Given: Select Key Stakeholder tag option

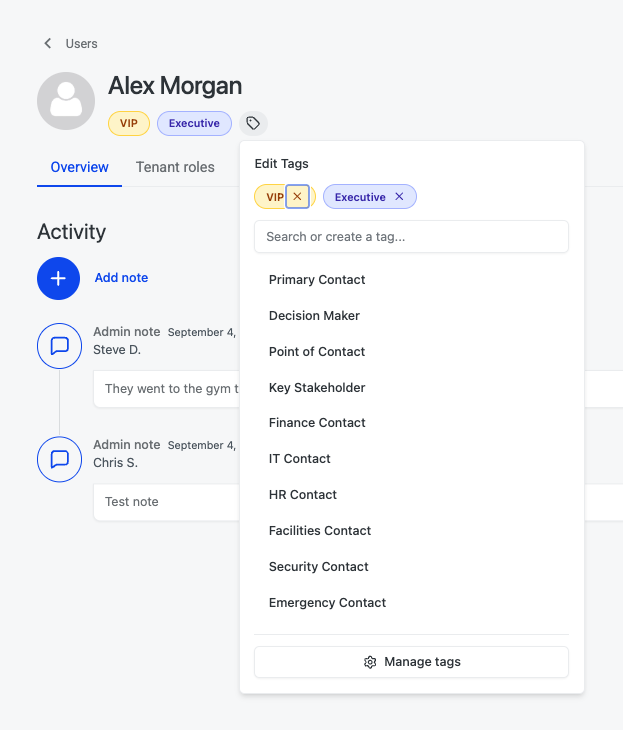Looking at the screenshot, I should (x=317, y=388).
